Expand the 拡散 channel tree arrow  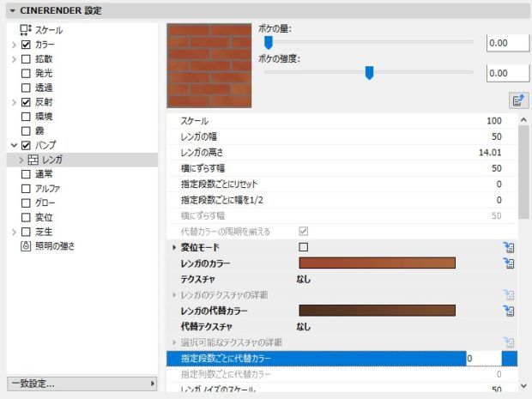14,59
